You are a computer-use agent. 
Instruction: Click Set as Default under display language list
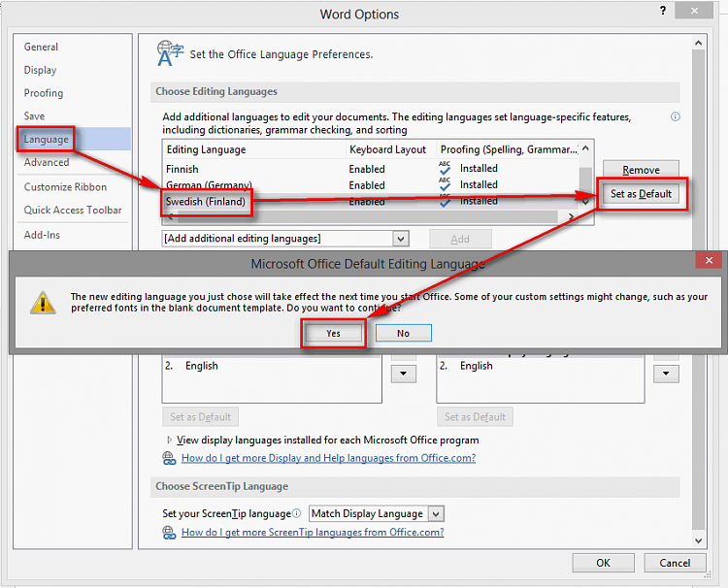click(201, 417)
